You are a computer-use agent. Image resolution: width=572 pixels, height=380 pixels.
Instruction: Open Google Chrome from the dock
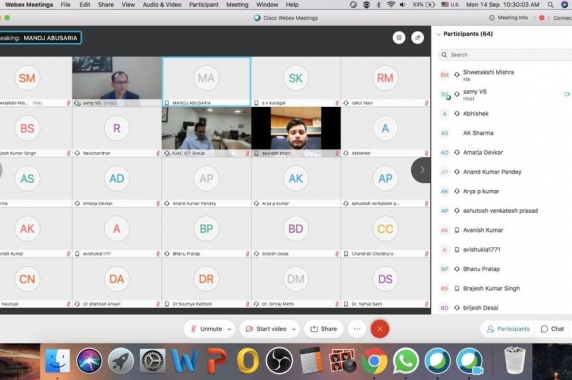pos(374,361)
